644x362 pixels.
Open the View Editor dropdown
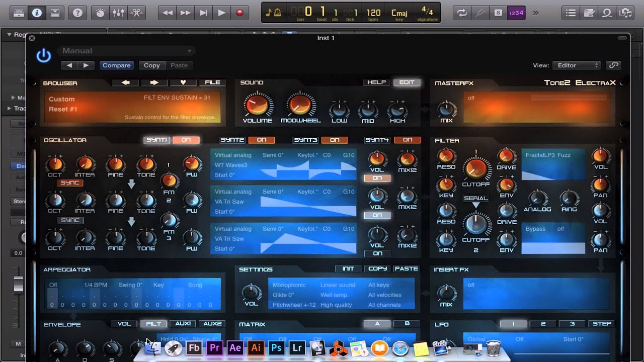click(576, 65)
